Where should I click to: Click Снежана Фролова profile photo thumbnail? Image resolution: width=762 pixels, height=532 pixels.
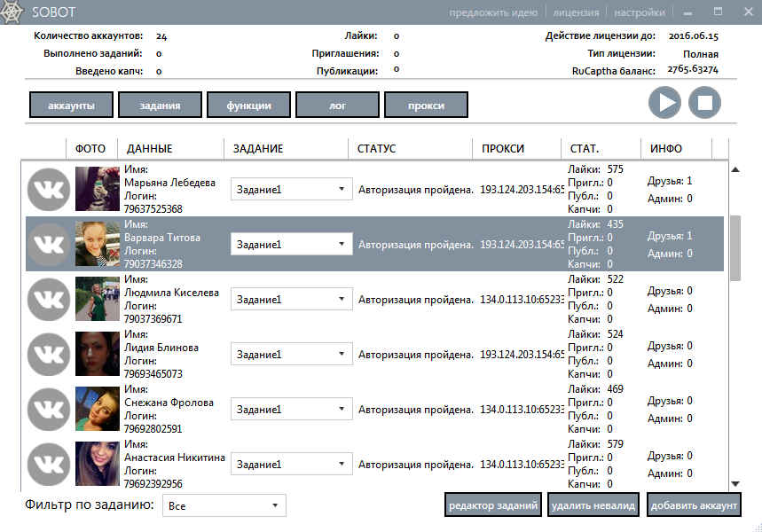tap(98, 409)
